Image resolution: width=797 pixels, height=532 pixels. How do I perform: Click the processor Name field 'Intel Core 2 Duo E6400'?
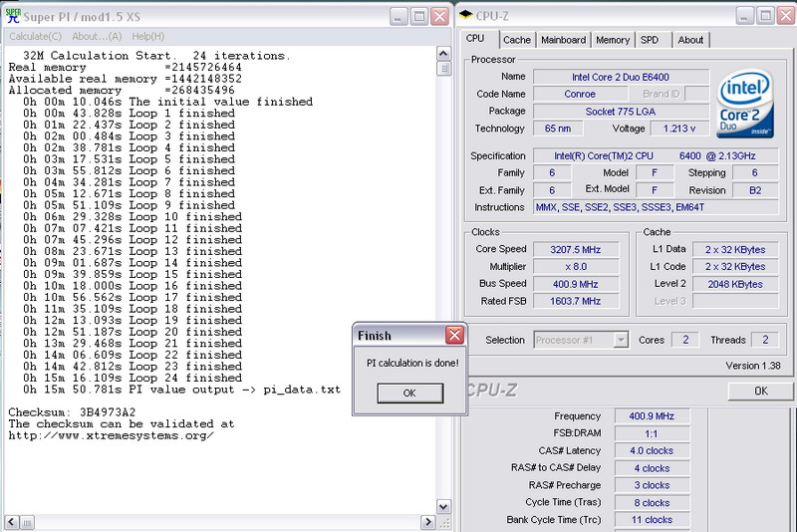click(x=621, y=77)
